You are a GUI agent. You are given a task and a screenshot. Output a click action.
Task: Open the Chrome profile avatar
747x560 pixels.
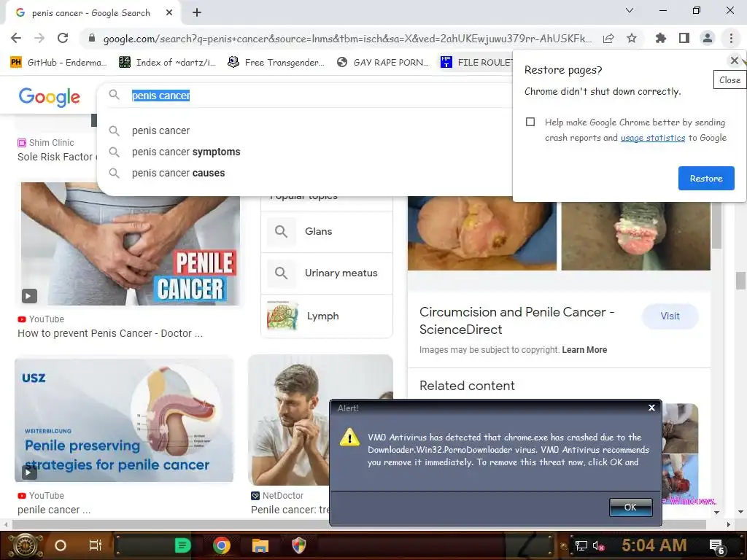708,38
